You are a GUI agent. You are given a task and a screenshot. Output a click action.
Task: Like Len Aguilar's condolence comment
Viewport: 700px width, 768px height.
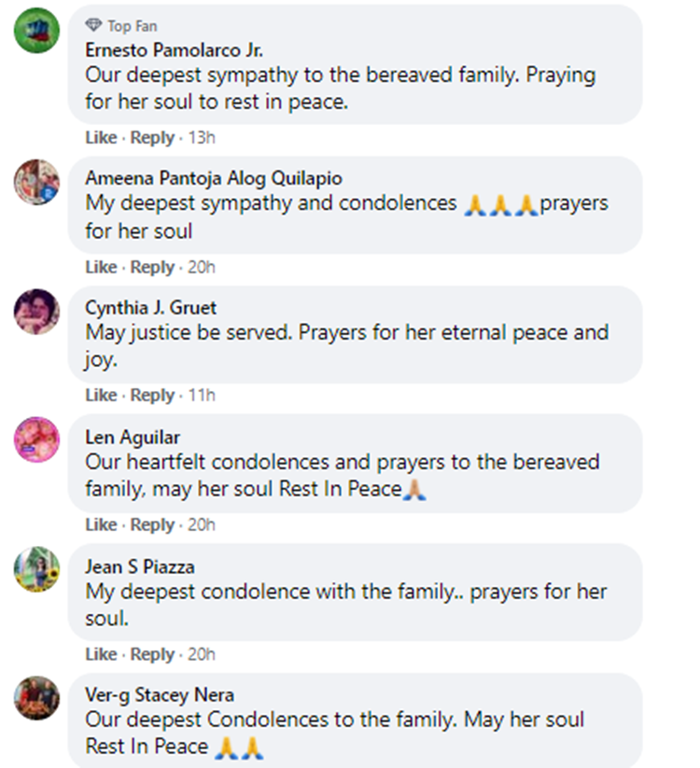click(101, 524)
